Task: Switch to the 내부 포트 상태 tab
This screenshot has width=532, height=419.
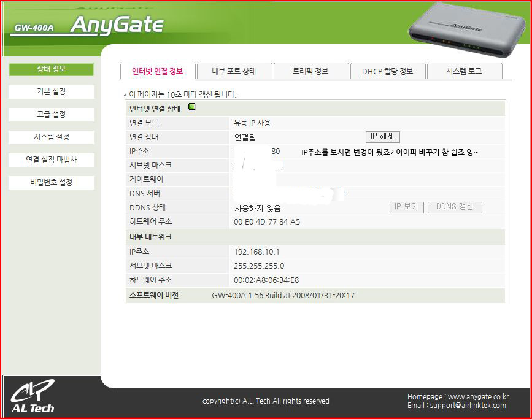Action: 234,71
